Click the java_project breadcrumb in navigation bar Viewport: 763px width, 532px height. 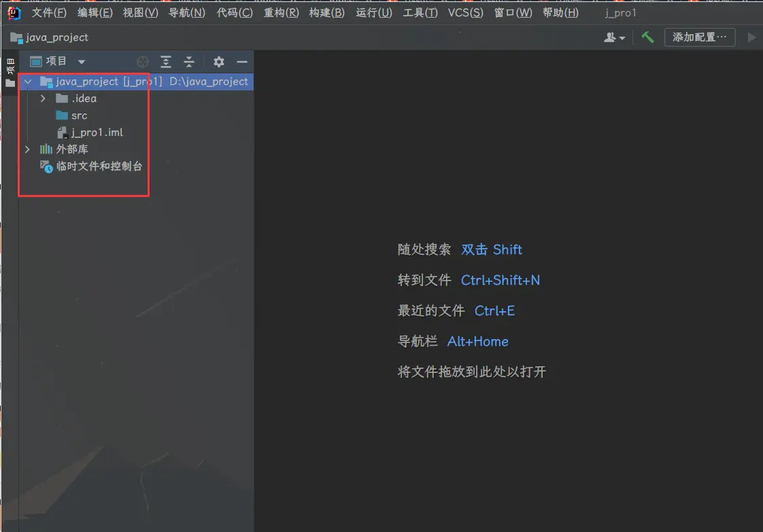pos(56,37)
